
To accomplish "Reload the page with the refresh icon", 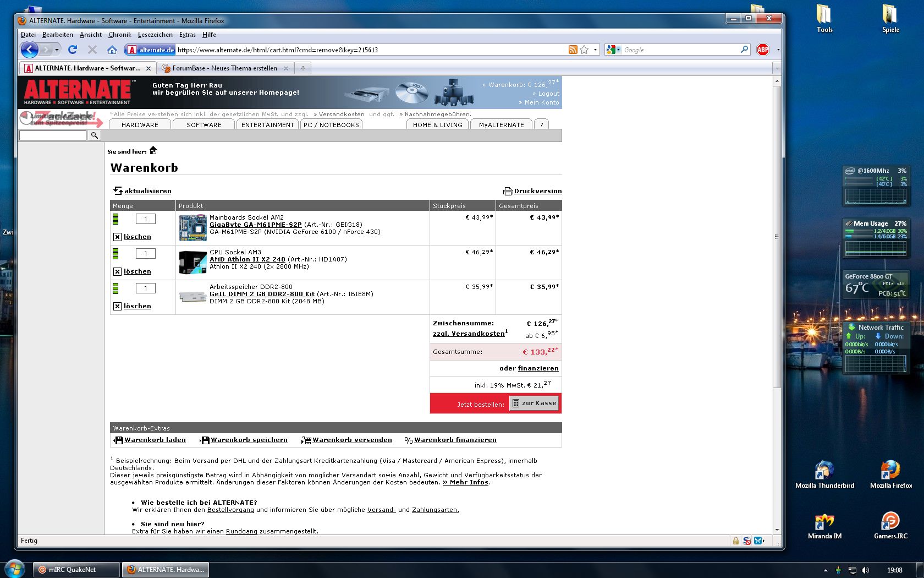I will (x=73, y=50).
